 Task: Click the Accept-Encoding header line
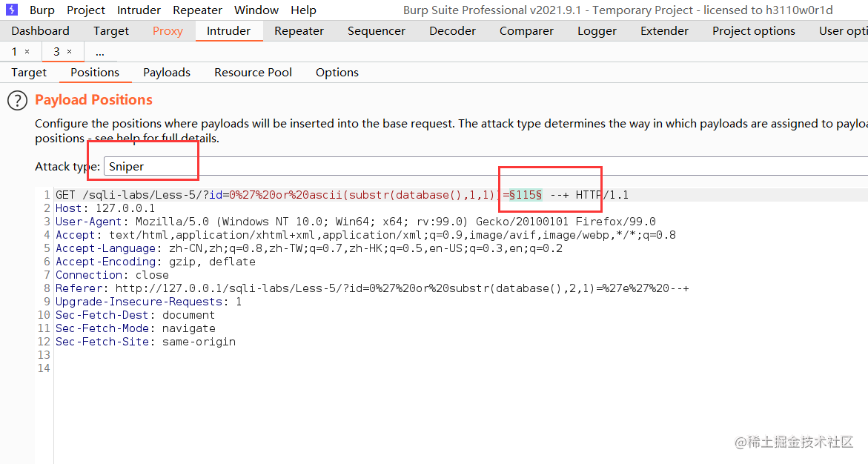coord(156,262)
